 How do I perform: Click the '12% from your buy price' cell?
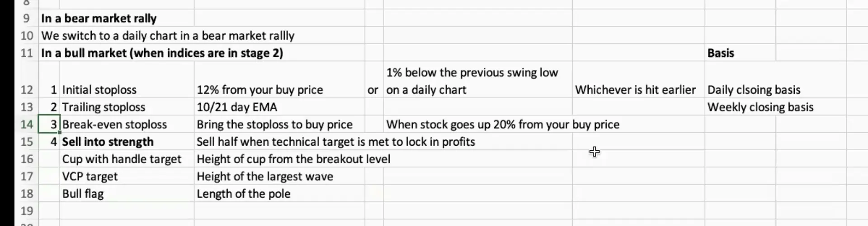279,90
